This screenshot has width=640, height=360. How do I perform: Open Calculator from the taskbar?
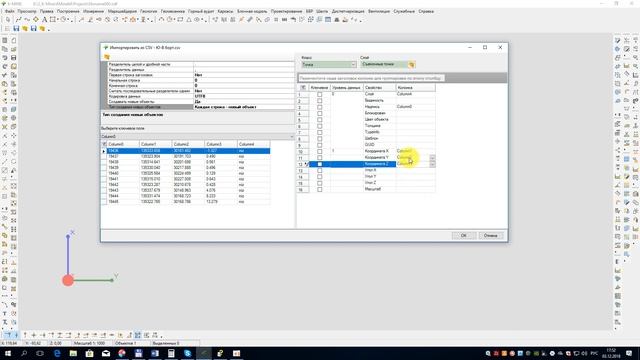[x=171, y=353]
